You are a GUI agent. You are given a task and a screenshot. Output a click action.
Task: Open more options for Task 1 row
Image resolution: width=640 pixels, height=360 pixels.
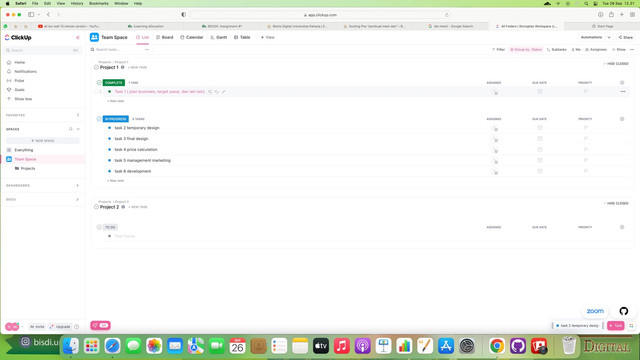tap(623, 91)
